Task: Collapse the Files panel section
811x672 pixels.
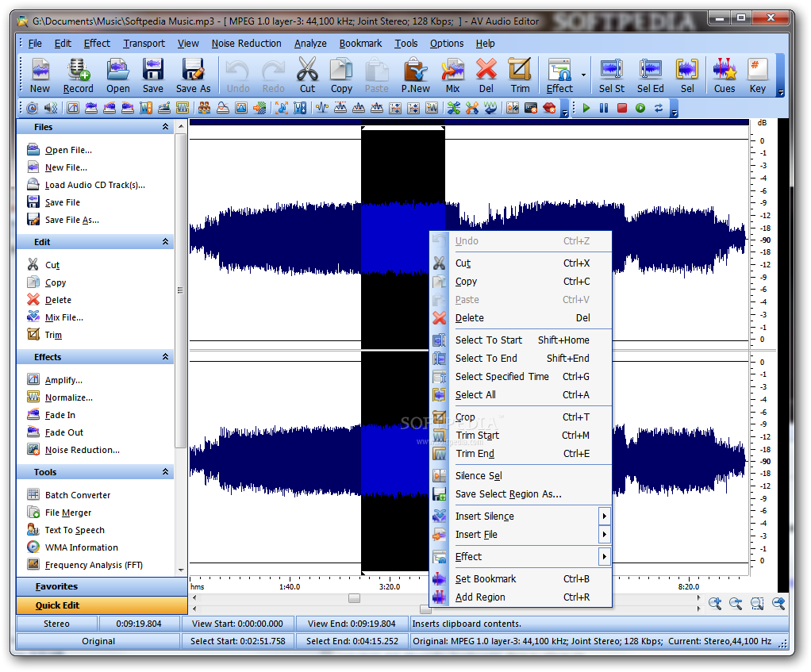Action: (166, 127)
